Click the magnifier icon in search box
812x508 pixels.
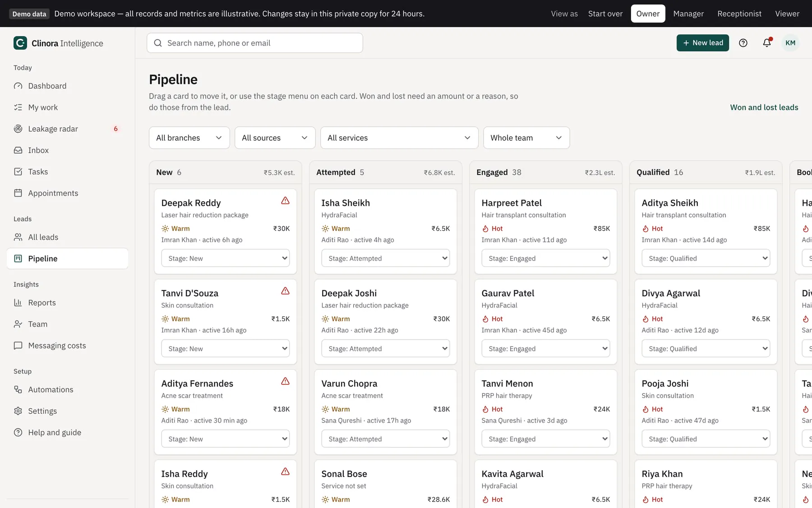click(x=158, y=43)
